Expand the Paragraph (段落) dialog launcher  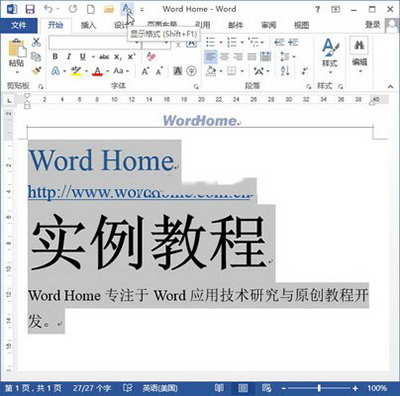coord(308,87)
